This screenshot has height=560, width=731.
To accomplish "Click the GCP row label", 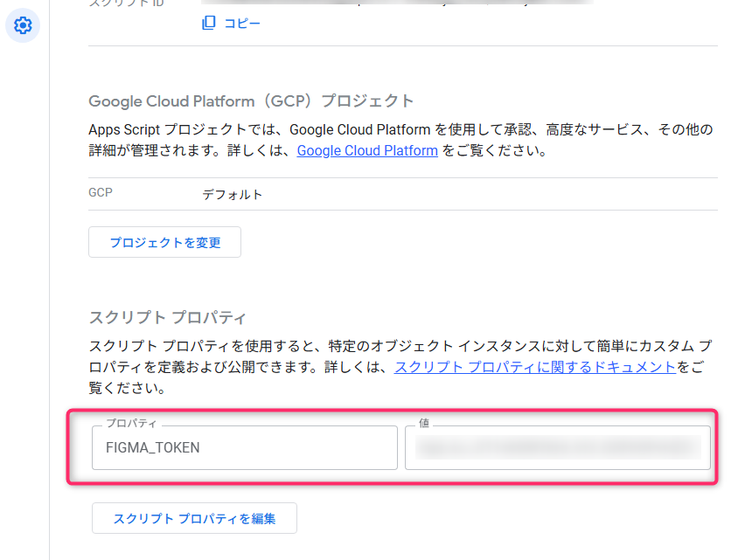I will point(101,193).
